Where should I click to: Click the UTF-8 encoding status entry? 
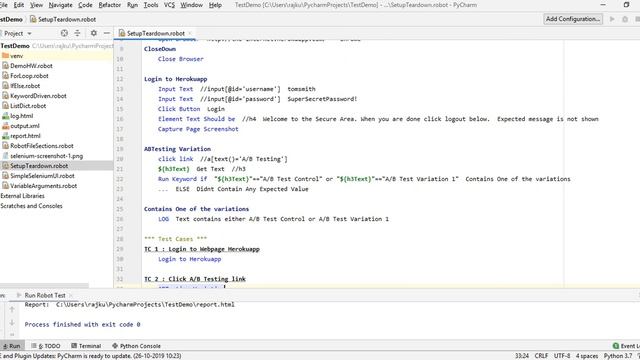click(x=562, y=356)
